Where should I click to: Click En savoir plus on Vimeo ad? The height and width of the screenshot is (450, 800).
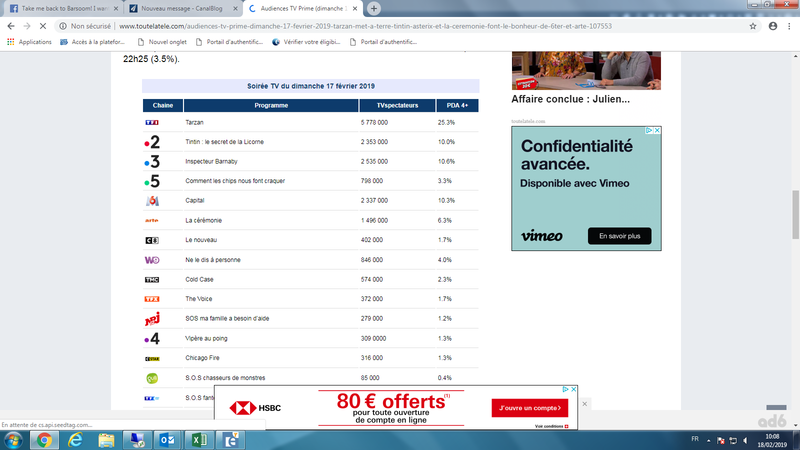(x=619, y=236)
